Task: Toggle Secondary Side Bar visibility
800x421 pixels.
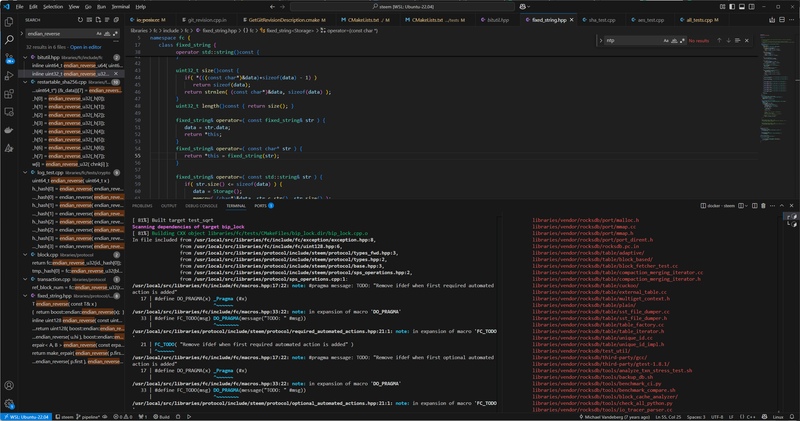Action: point(752,7)
